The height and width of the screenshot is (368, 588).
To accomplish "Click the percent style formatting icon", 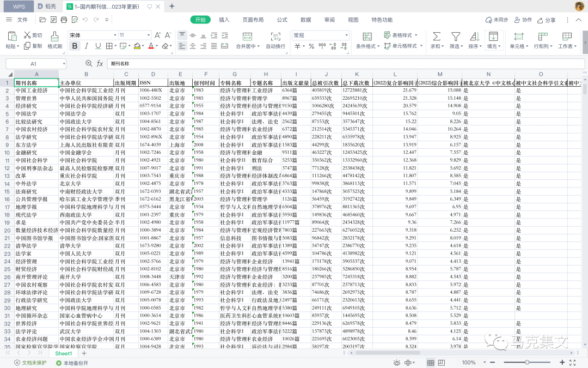I will click(x=311, y=46).
